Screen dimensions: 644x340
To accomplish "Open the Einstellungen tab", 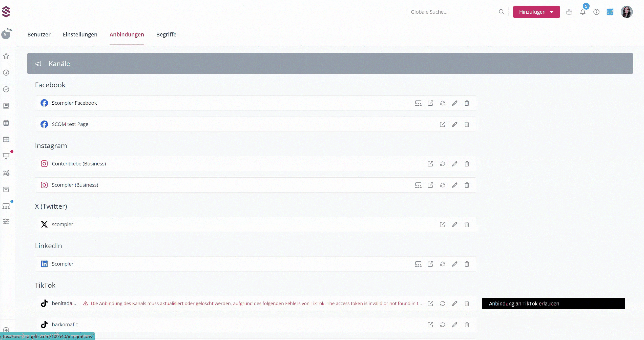I will click(80, 34).
